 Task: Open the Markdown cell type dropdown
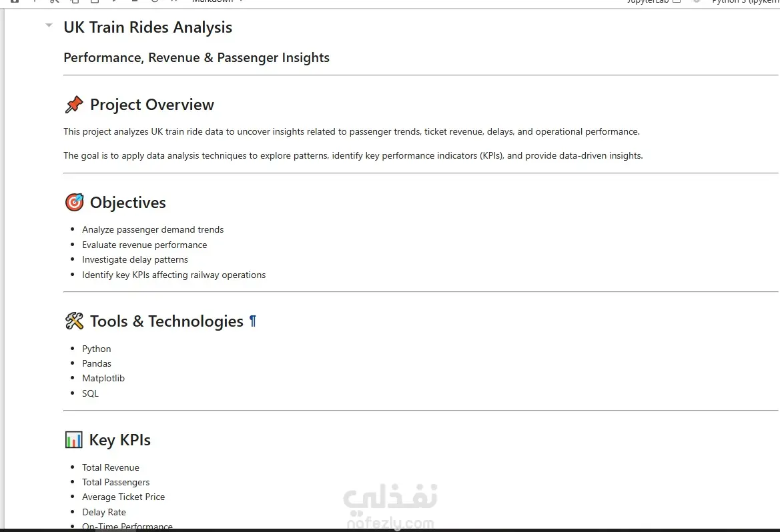(x=218, y=1)
